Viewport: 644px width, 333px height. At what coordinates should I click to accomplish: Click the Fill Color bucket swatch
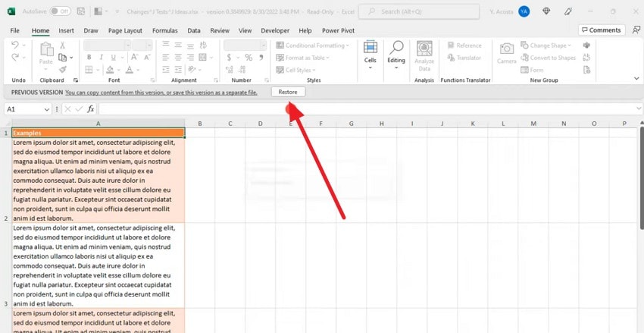pyautogui.click(x=110, y=70)
